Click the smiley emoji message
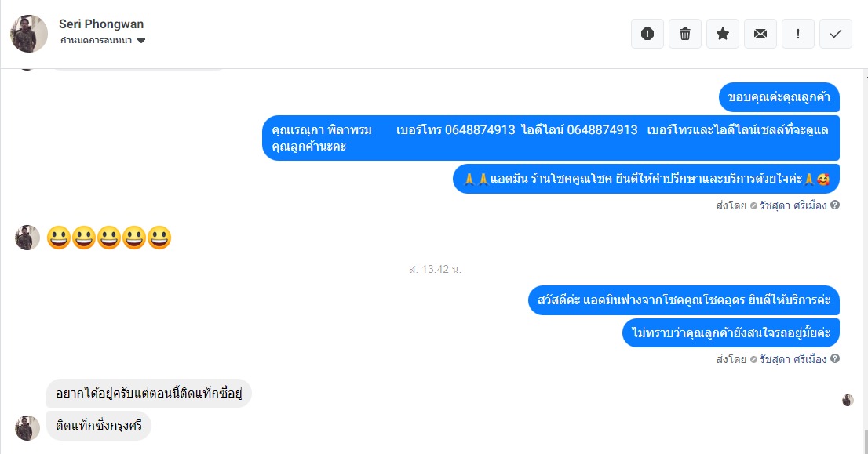868x454 pixels. (109, 238)
